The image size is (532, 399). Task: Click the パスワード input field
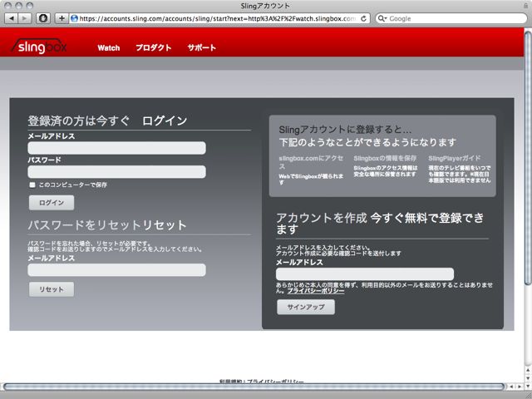(116, 172)
